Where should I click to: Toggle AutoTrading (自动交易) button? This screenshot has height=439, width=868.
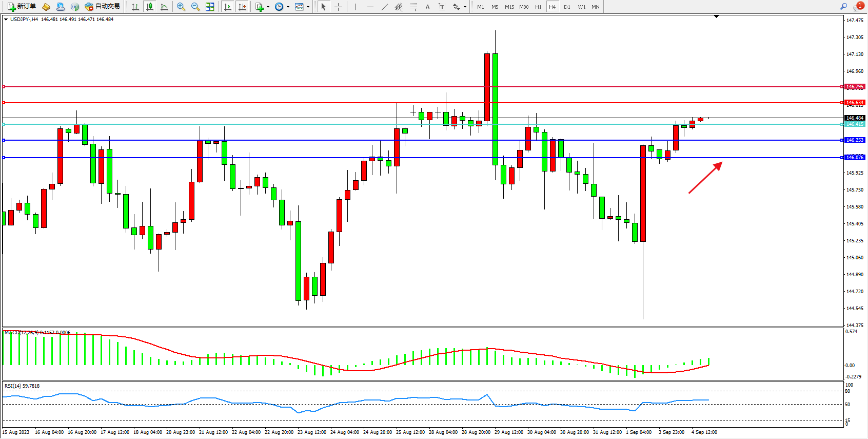pos(102,7)
